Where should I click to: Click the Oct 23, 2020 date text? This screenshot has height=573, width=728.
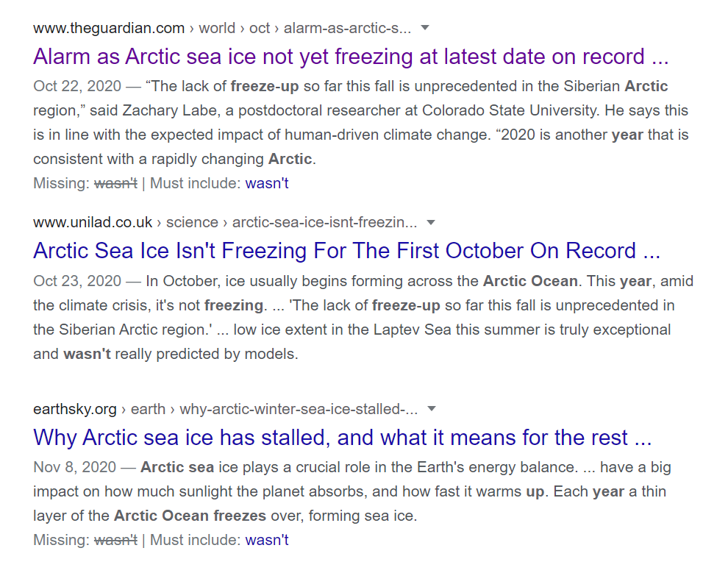[77, 282]
